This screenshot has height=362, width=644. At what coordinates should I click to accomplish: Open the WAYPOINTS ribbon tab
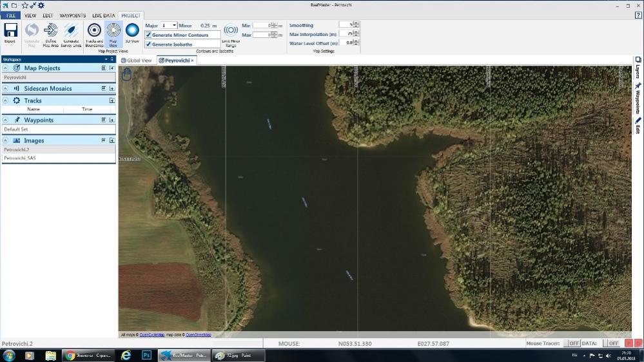(x=73, y=15)
